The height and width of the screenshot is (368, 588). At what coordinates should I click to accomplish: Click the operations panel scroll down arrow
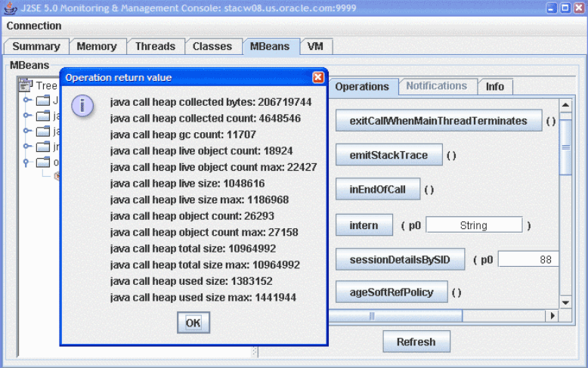[565, 302]
